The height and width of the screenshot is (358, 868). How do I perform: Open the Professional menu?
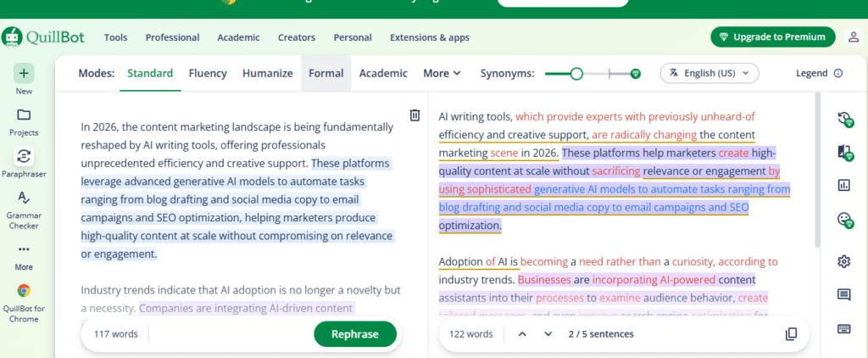[172, 37]
